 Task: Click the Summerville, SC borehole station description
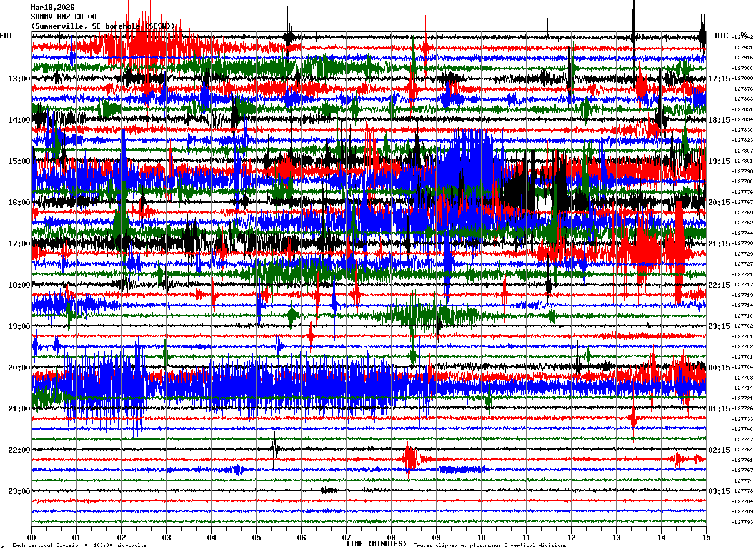104,26
